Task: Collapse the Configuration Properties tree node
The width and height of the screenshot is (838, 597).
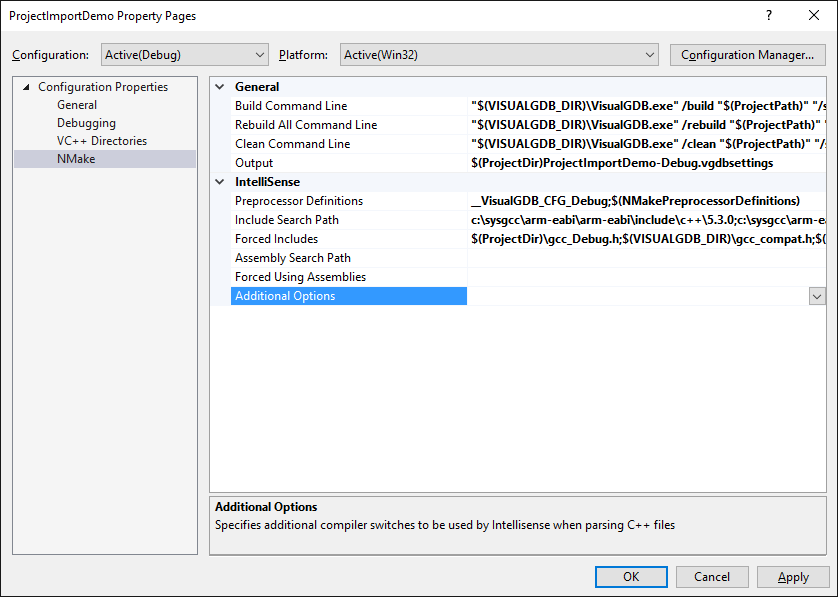Action: pos(26,87)
